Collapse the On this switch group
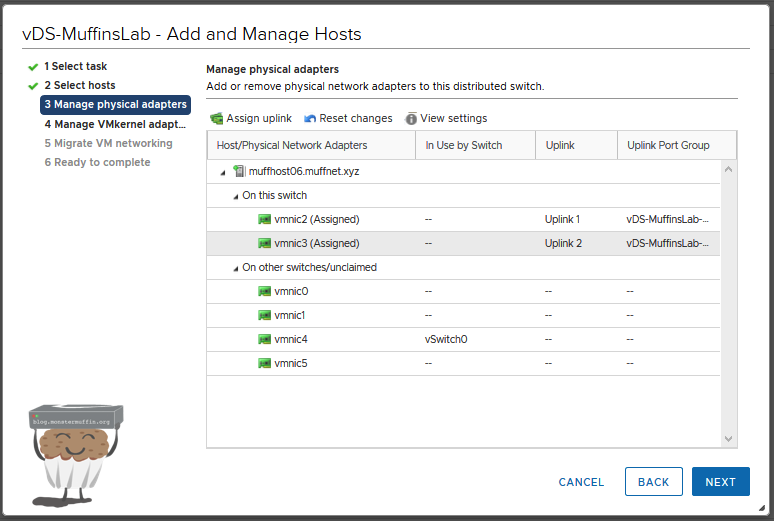This screenshot has width=774, height=521. click(236, 196)
